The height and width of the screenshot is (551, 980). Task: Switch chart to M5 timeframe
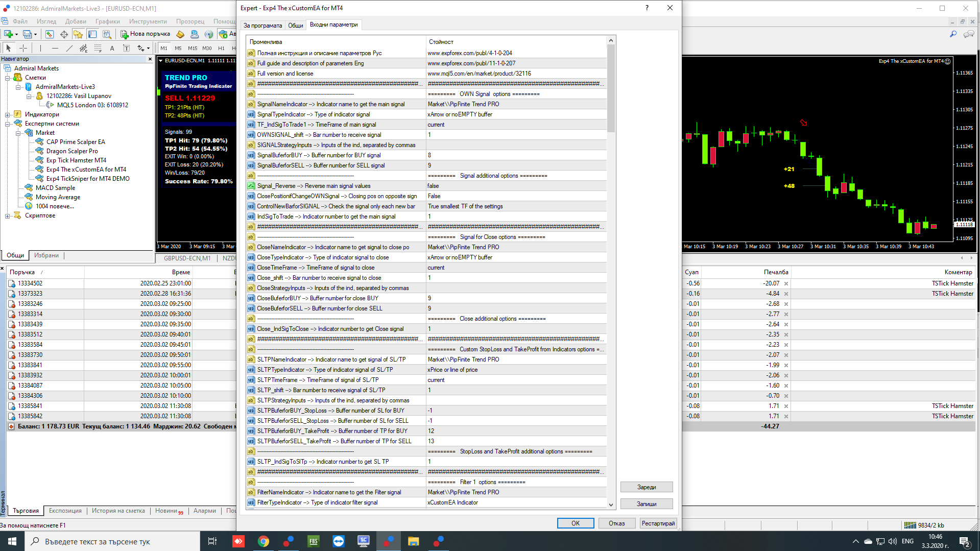pos(178,48)
